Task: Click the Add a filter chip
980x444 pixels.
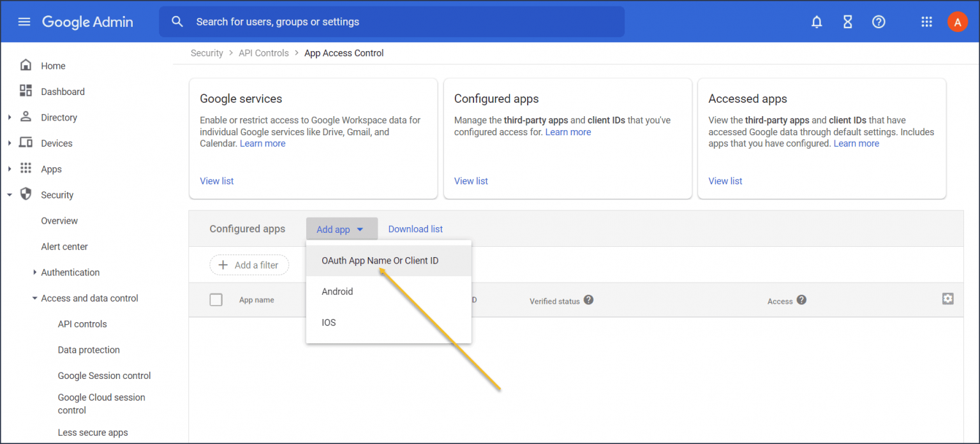Action: (249, 265)
